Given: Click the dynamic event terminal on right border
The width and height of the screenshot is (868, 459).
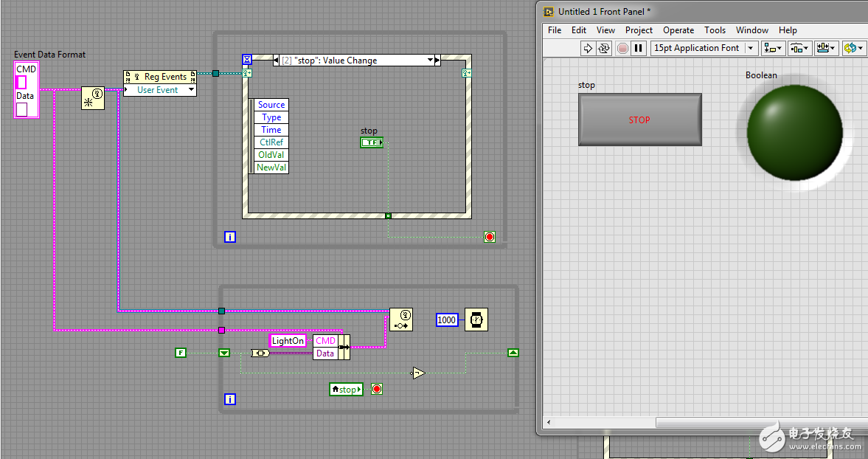Looking at the screenshot, I should click(x=466, y=72).
